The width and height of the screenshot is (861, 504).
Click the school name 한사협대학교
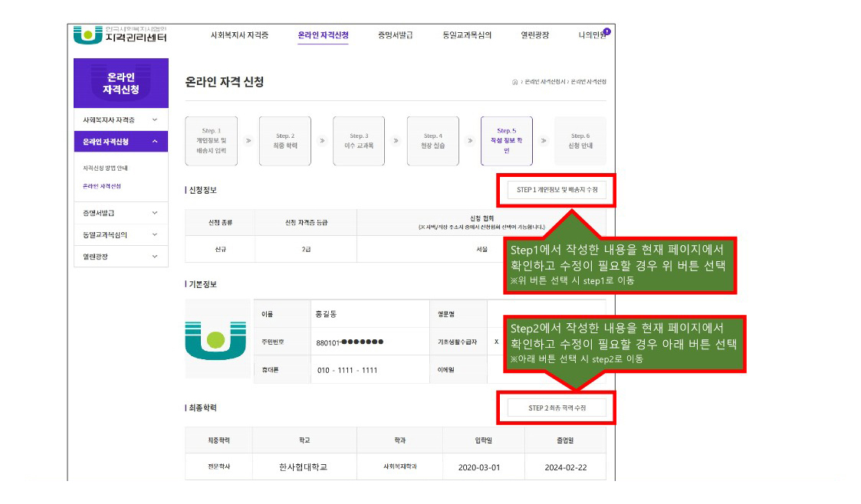tap(303, 467)
